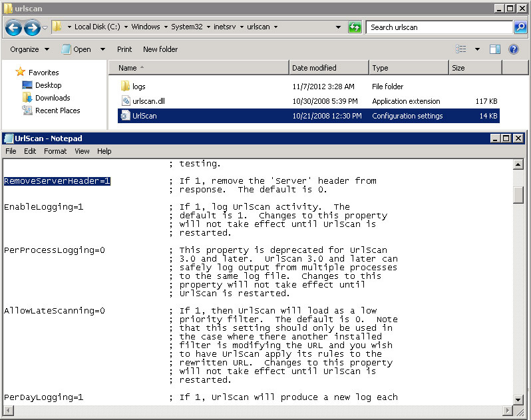Open the Organize menu
531x420 pixels.
tap(29, 49)
